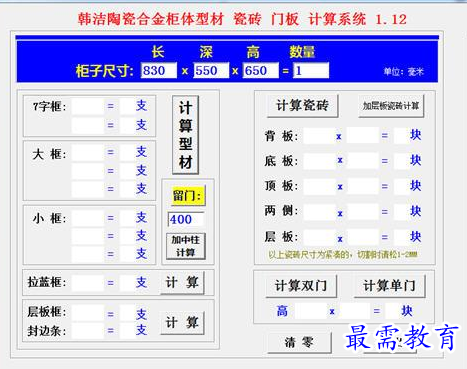Focus the 深 field showing 550
Screen dimensions: 467x369
tap(211, 71)
